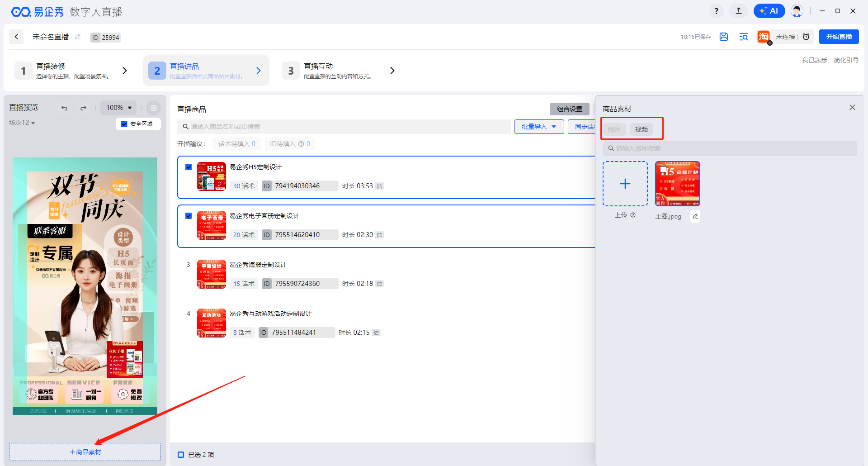Viewport: 868px width, 466px height.
Task: Click help icon beside ID待填入
Action: 301,144
